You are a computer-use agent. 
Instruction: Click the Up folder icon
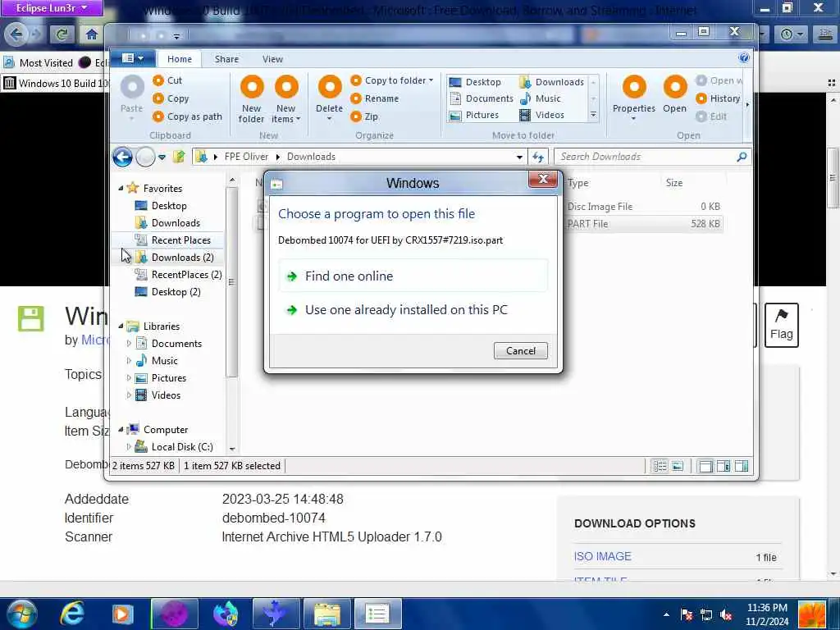point(179,157)
